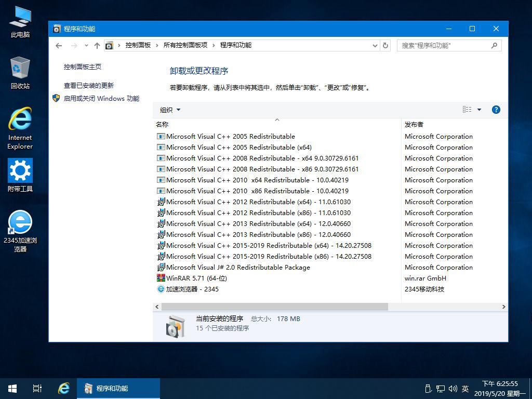Click the icon of Visual C++ 2012 Redistributable (x64)

point(161,202)
